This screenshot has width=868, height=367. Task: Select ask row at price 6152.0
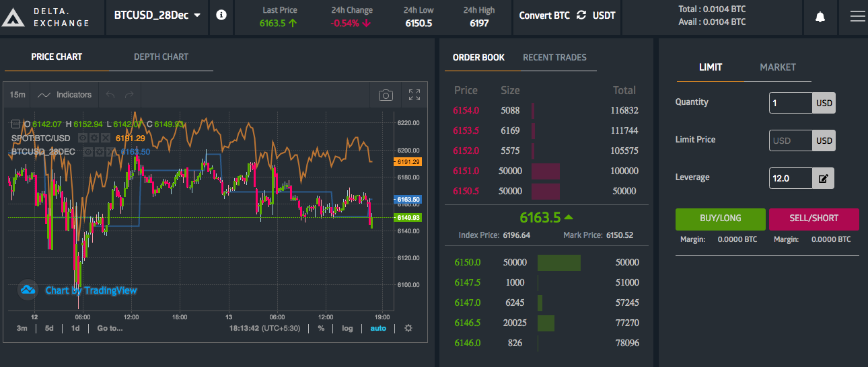[x=546, y=151]
